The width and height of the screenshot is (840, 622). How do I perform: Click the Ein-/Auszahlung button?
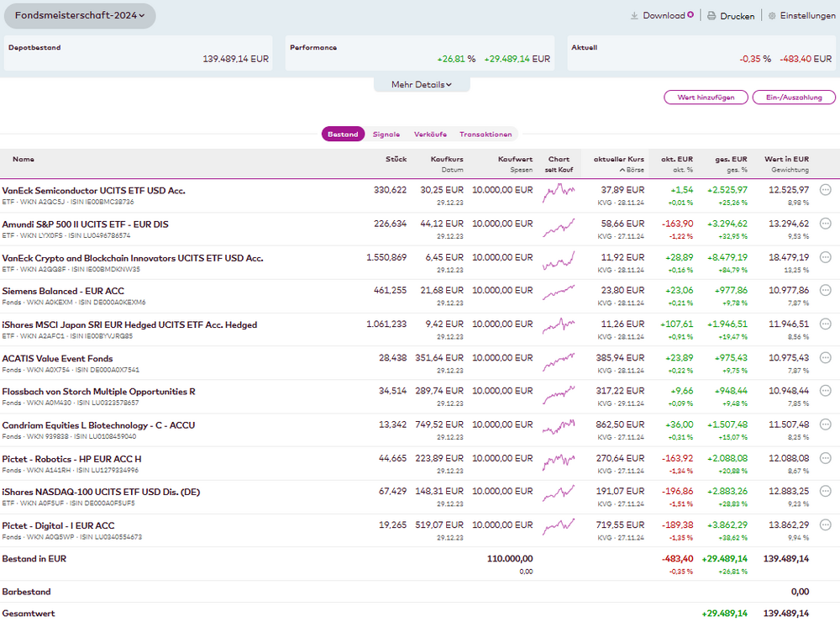tap(794, 98)
